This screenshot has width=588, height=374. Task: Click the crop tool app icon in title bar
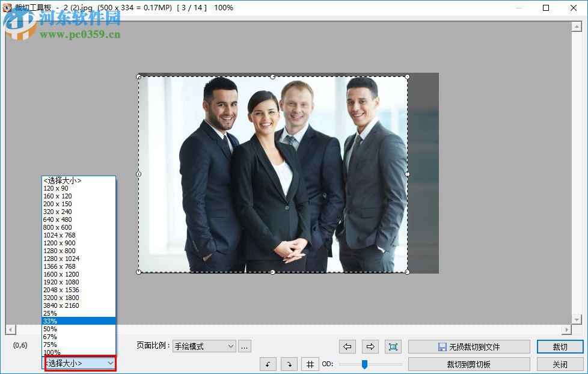click(5, 8)
